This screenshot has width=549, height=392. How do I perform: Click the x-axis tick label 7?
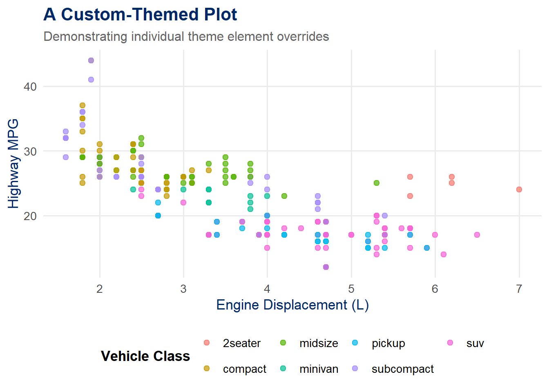tap(519, 289)
